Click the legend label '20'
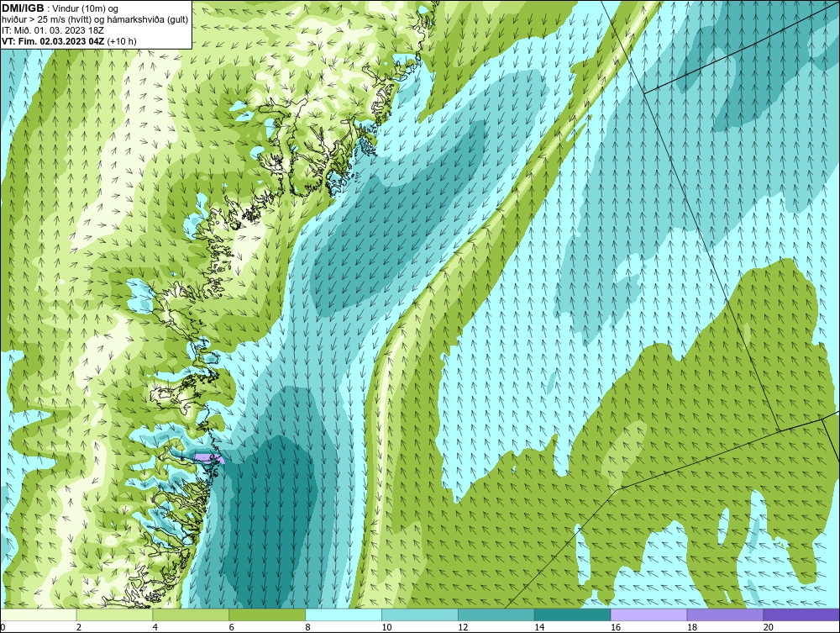Image resolution: width=840 pixels, height=633 pixels. (769, 627)
